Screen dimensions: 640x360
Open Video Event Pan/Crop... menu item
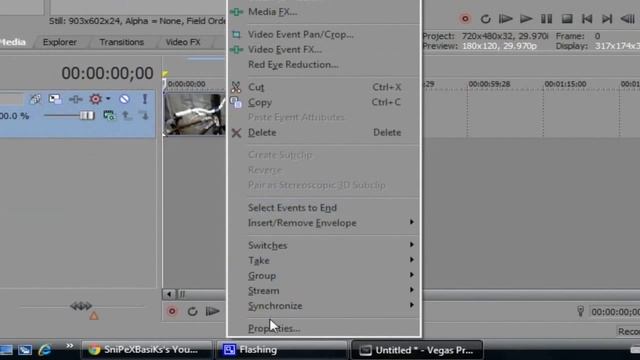(301, 34)
